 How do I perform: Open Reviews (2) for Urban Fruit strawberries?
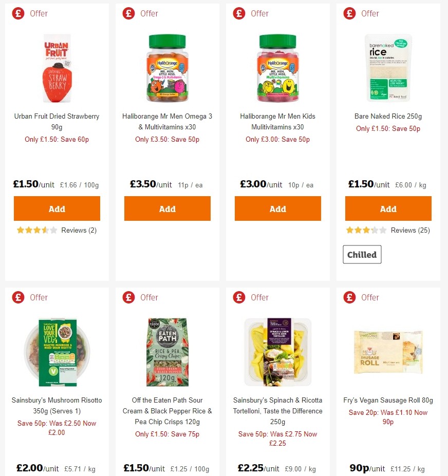(79, 230)
